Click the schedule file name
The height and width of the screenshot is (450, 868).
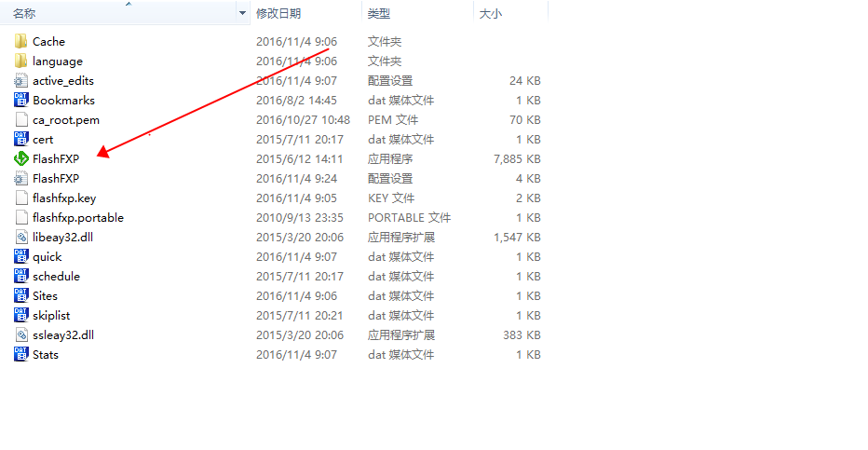point(56,276)
